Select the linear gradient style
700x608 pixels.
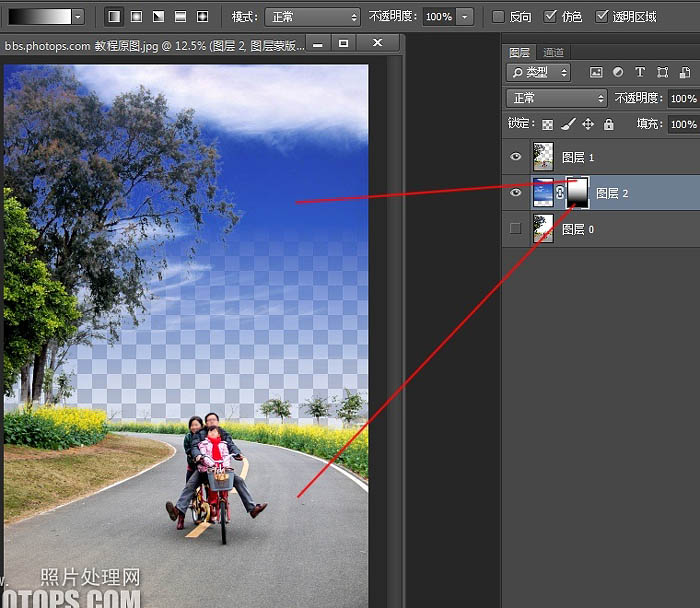pyautogui.click(x=114, y=17)
